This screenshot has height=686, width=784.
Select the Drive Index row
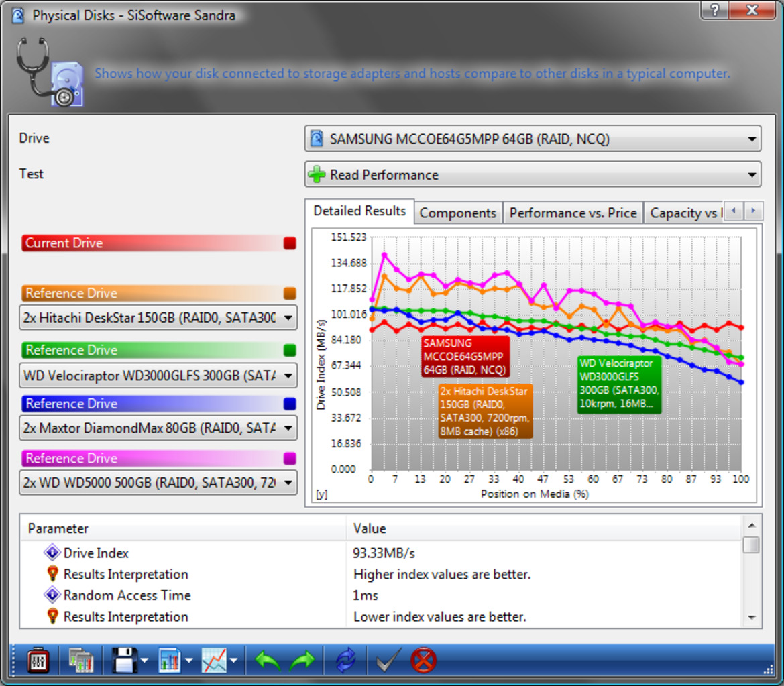pyautogui.click(x=381, y=553)
